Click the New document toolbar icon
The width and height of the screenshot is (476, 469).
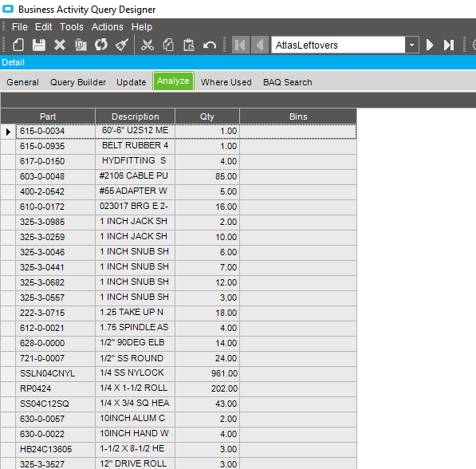click(18, 45)
